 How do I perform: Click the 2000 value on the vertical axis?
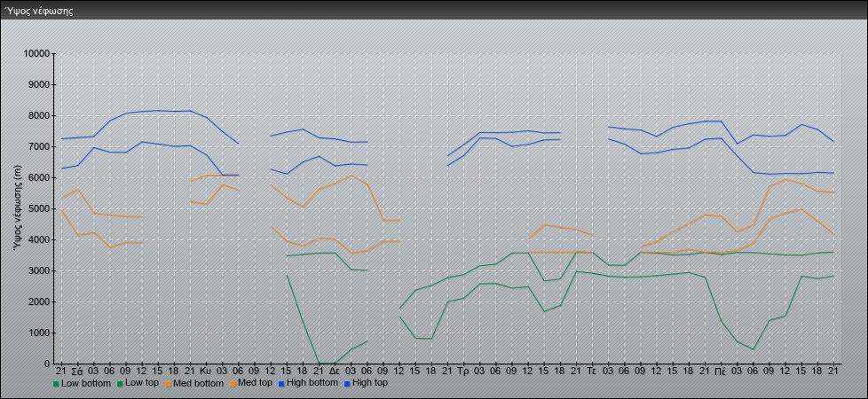pos(39,301)
